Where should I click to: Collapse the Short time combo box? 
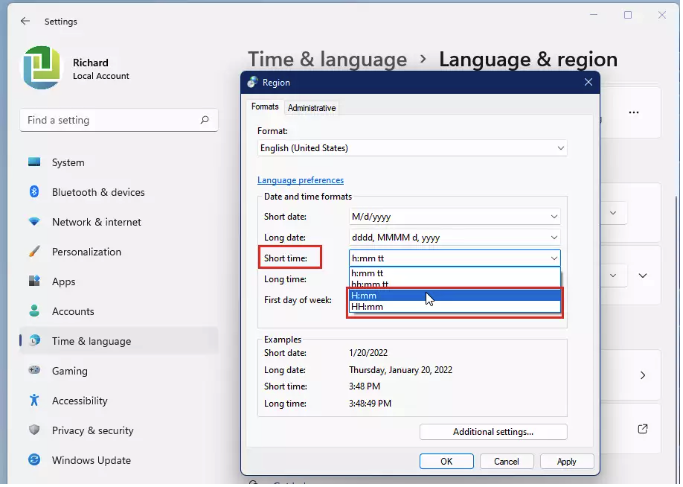(x=454, y=258)
